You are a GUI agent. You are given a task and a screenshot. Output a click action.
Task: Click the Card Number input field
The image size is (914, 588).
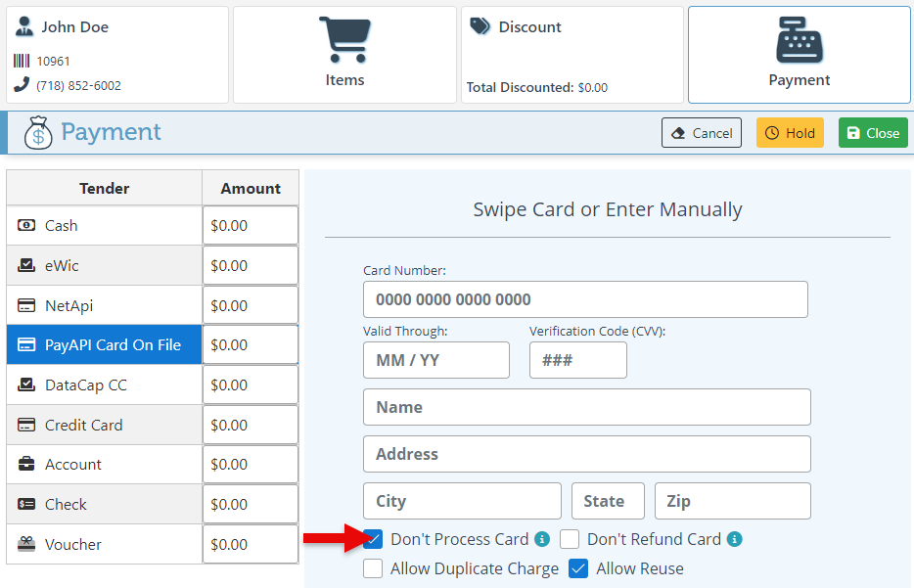[585, 299]
